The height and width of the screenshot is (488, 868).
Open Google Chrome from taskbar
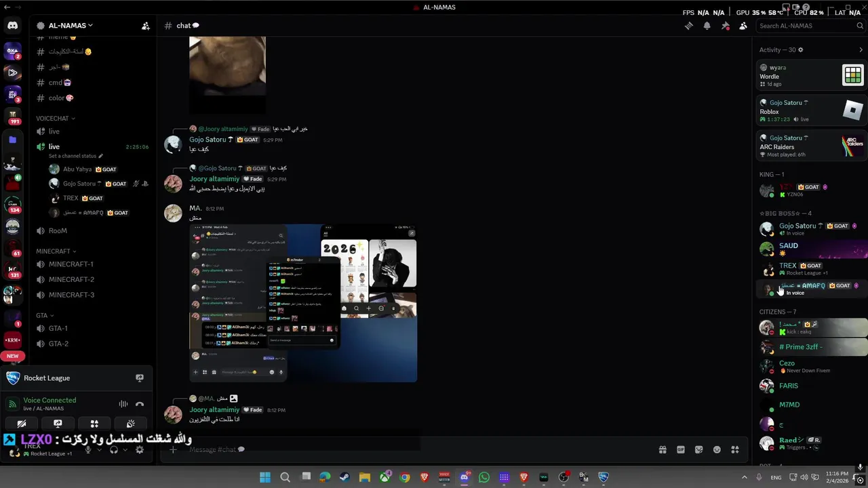(x=405, y=477)
